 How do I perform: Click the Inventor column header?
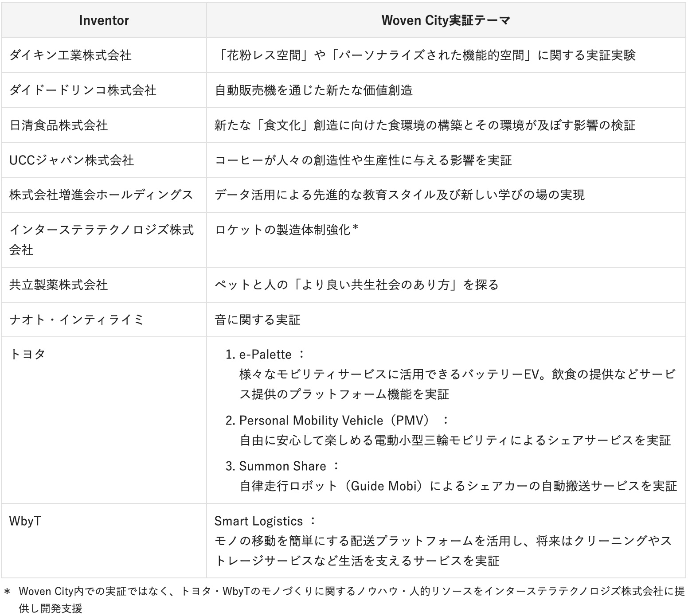[104, 20]
